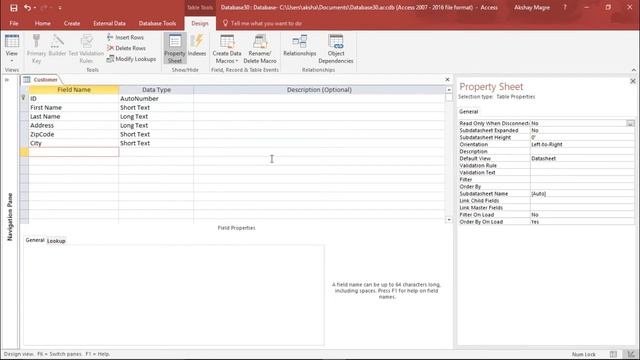
Task: Select the First Name field cell
Action: click(x=74, y=107)
